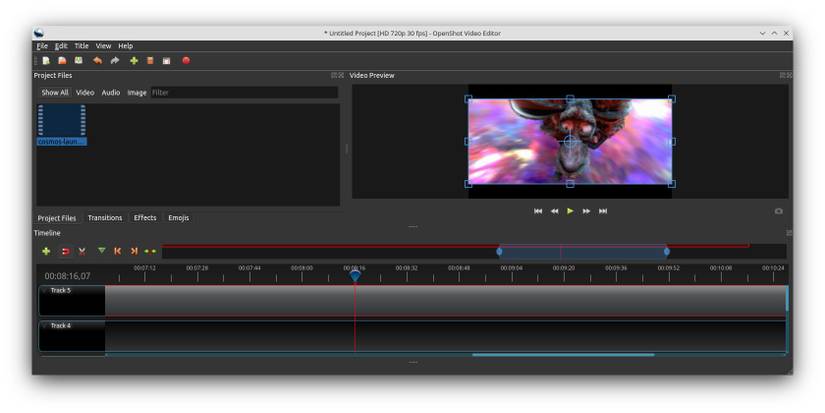This screenshot has width=825, height=413.
Task: Click the right zoom slider handle
Action: [667, 251]
